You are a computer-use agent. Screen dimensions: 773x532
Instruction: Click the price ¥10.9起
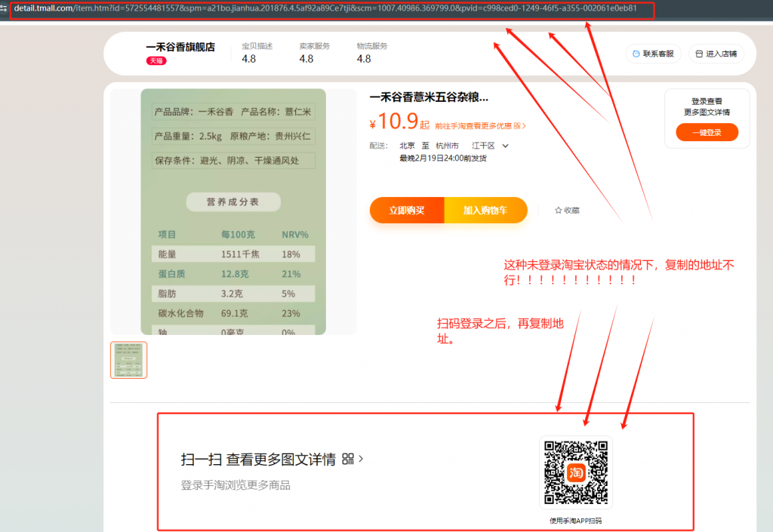(x=399, y=121)
